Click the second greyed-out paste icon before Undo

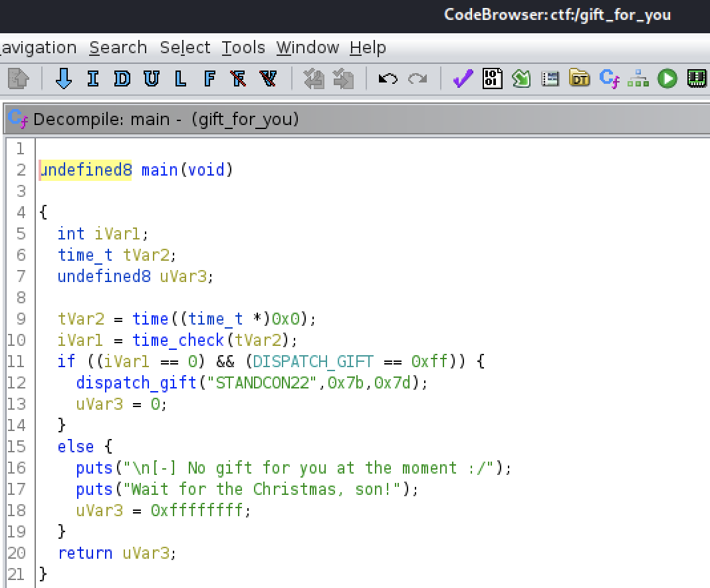(343, 79)
